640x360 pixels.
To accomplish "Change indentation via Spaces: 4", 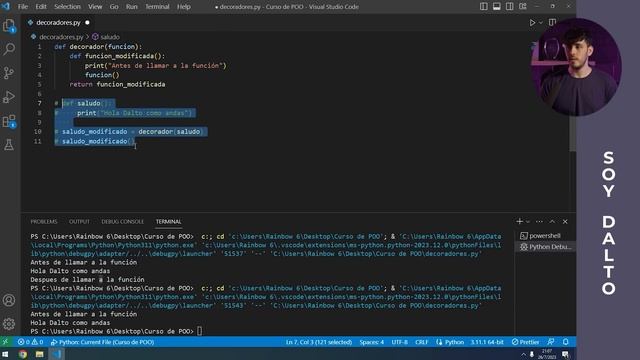I will coord(371,342).
